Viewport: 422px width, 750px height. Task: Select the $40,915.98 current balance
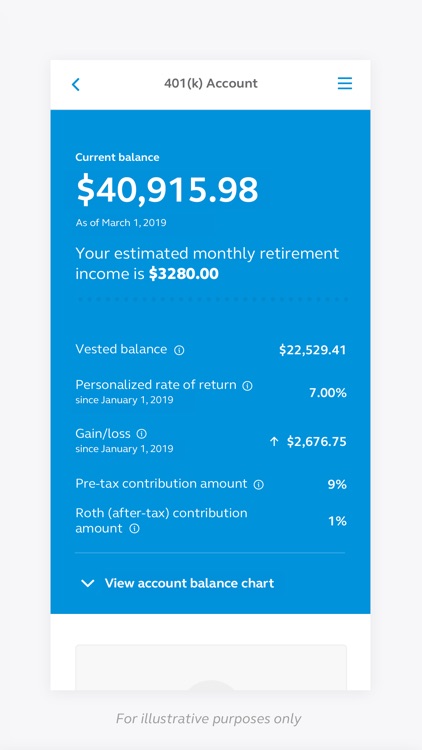pyautogui.click(x=167, y=190)
